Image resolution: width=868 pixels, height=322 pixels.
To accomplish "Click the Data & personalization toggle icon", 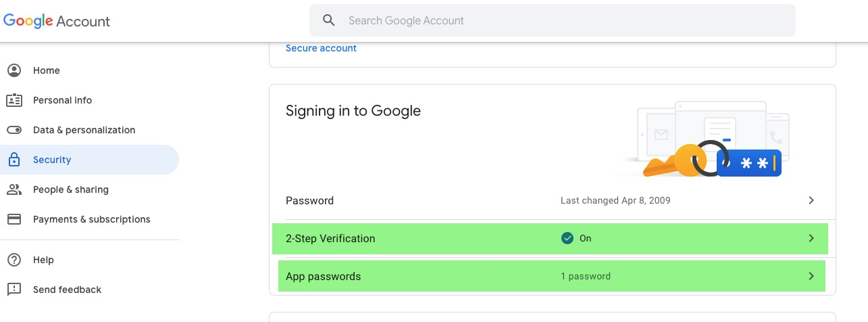I will tap(14, 130).
